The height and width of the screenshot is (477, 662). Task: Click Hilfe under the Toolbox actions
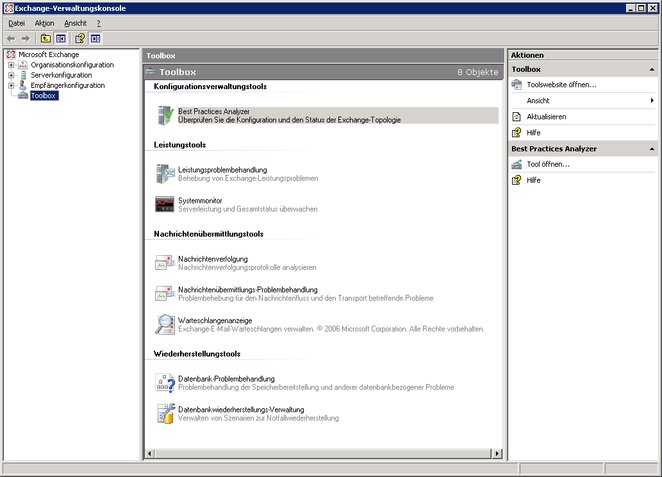click(533, 133)
